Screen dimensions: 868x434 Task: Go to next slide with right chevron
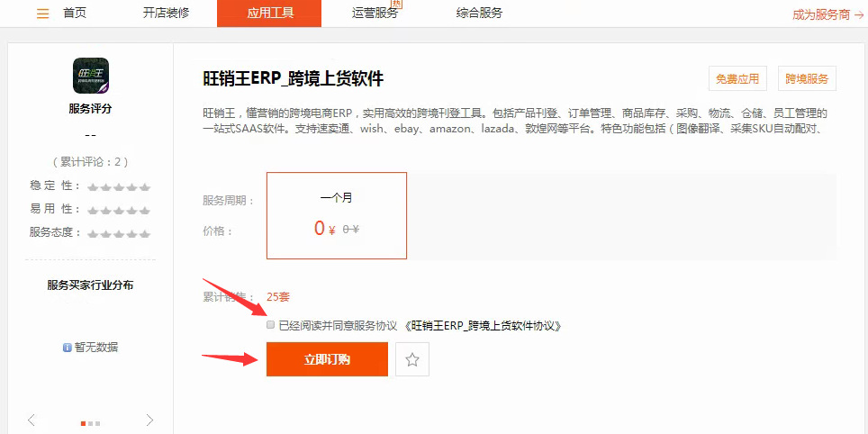click(149, 420)
